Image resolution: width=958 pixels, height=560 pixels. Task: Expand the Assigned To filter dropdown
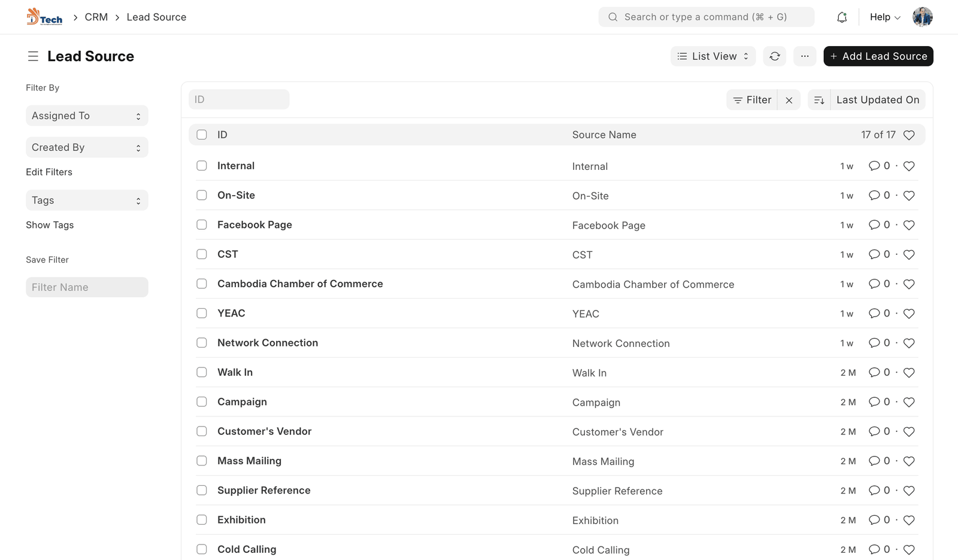click(87, 116)
